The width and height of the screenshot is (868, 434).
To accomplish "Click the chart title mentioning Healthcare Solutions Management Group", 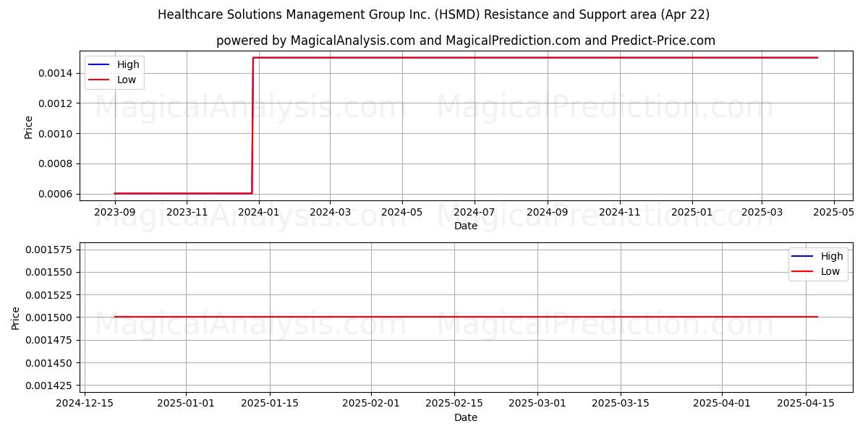I will [433, 14].
